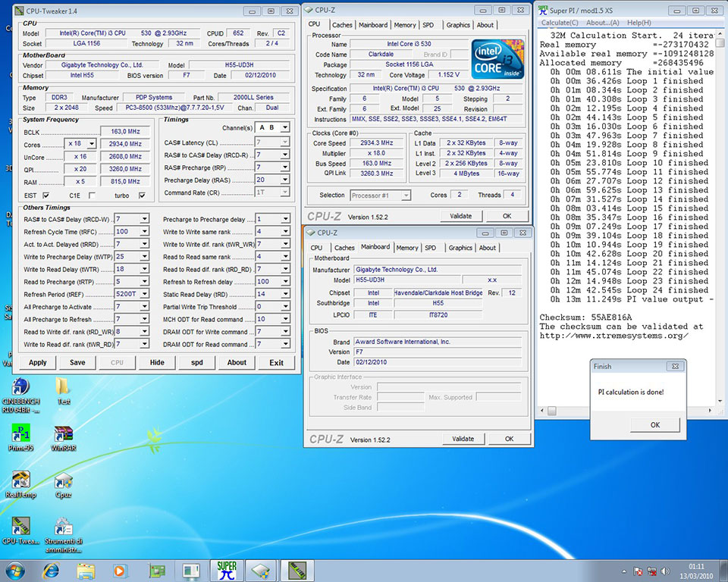The image size is (728, 582).
Task: Click the green circuit board taskbar icon
Action: (x=157, y=571)
